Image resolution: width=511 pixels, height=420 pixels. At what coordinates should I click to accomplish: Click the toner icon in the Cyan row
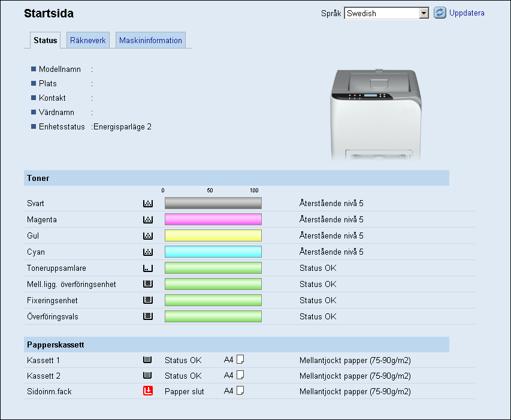(x=148, y=252)
